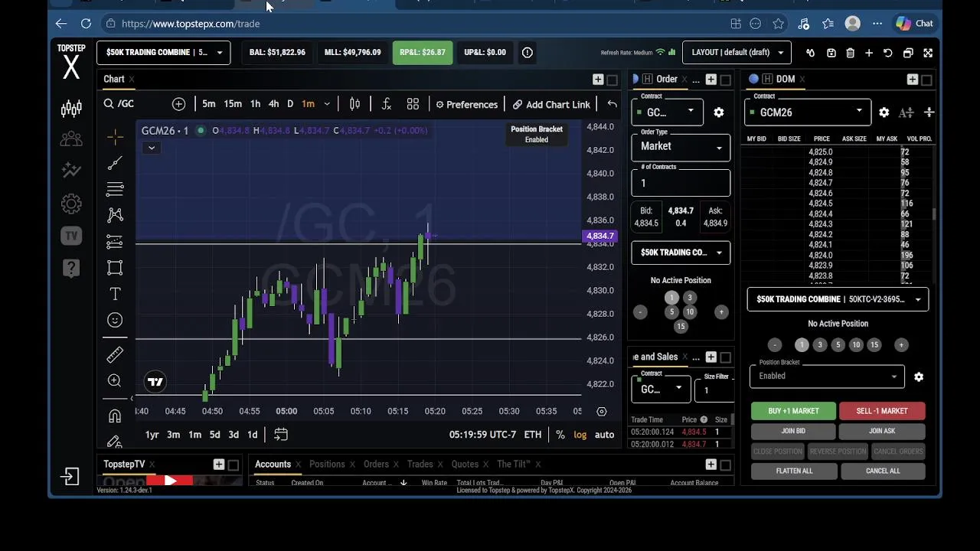The width and height of the screenshot is (980, 551).
Task: Click the BUY +1 MARKET button
Action: tap(793, 411)
